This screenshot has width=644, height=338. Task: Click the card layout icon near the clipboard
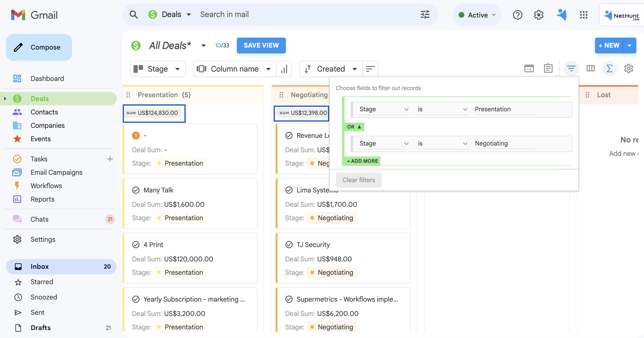pyautogui.click(x=529, y=68)
